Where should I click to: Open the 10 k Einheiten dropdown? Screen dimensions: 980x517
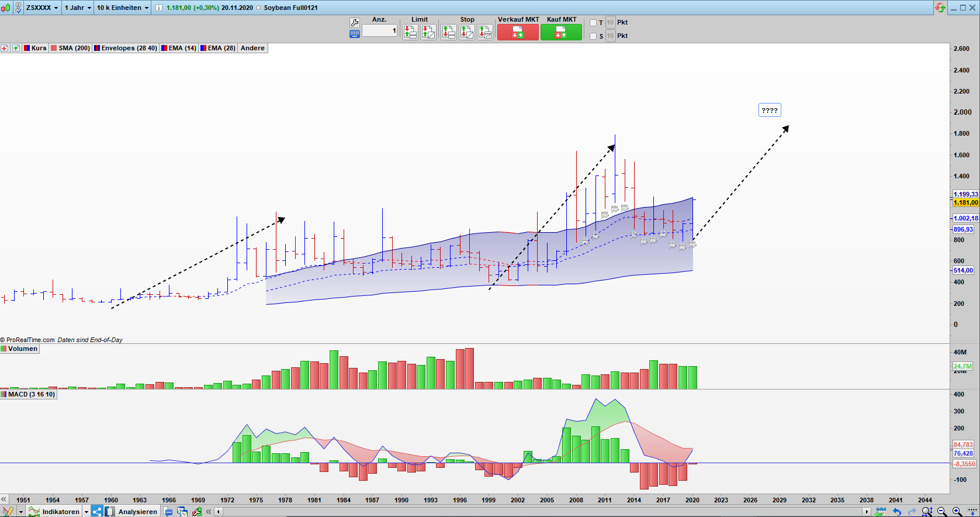click(x=123, y=8)
